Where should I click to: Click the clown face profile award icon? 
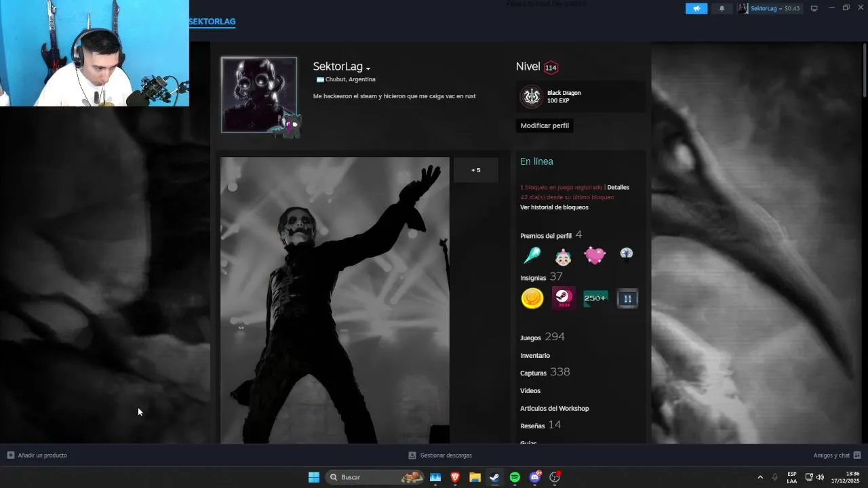pos(564,256)
